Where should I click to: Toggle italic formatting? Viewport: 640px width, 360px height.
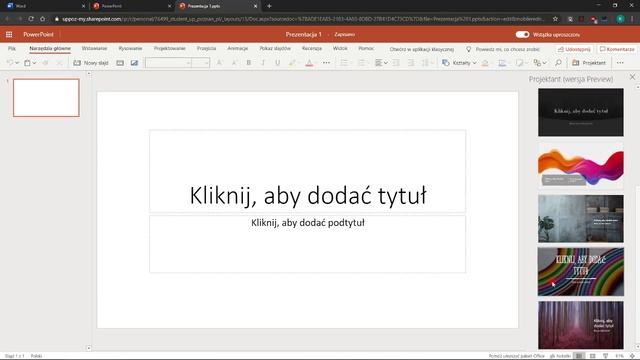click(263, 63)
